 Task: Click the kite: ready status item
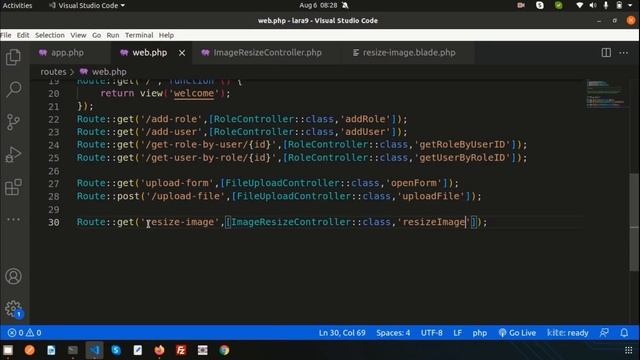coord(568,333)
